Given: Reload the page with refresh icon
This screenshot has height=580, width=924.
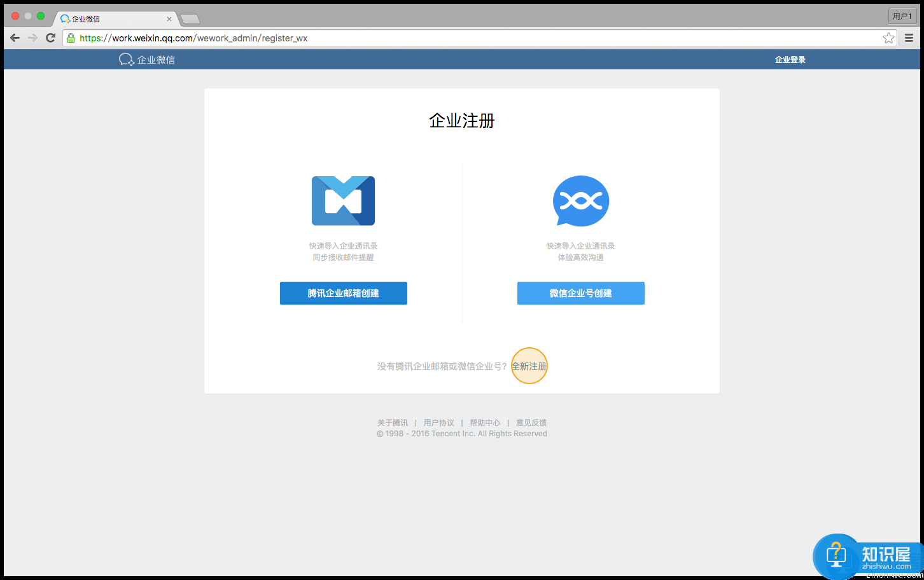Looking at the screenshot, I should click(x=51, y=38).
